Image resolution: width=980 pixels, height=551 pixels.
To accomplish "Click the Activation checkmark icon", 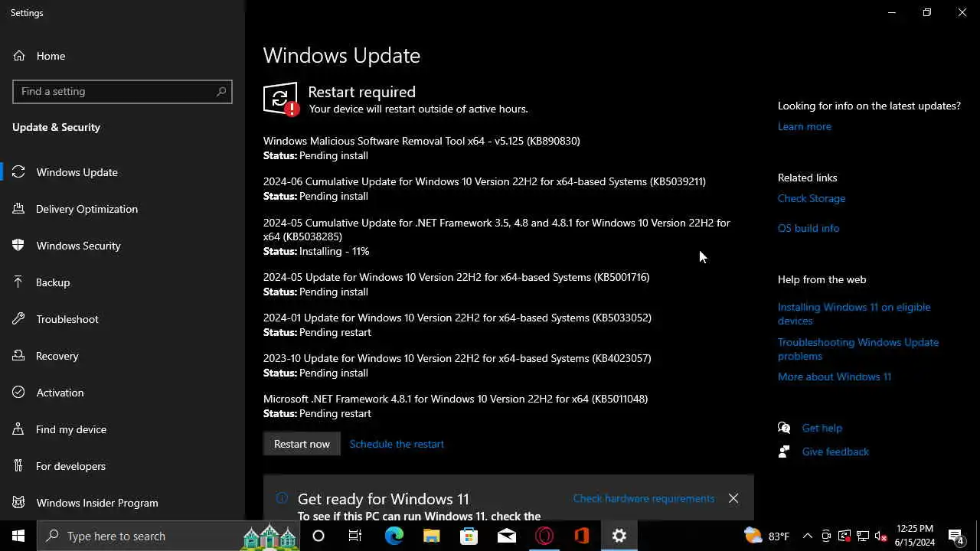I will (x=19, y=393).
